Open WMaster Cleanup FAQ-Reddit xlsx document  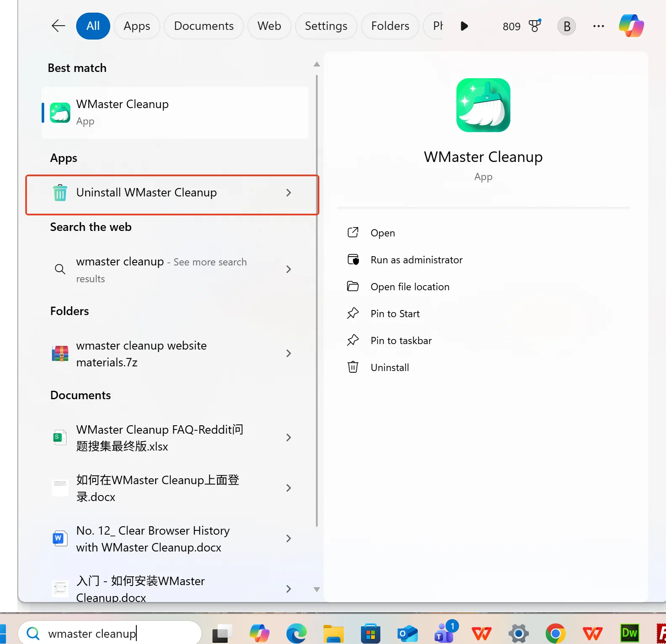click(172, 437)
